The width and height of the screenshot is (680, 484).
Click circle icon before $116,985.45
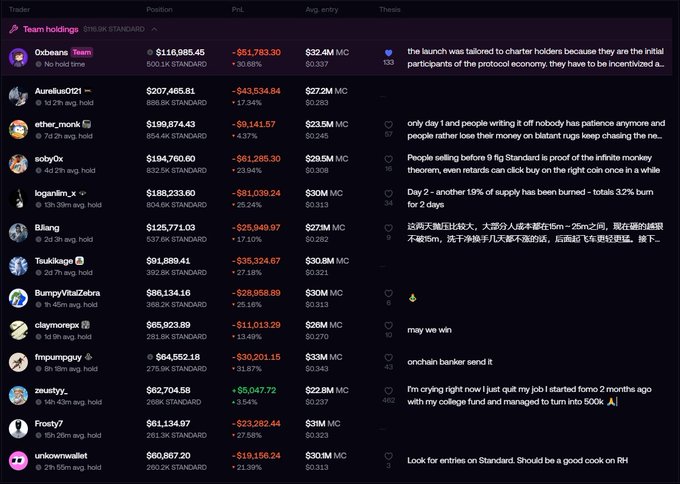pyautogui.click(x=150, y=52)
